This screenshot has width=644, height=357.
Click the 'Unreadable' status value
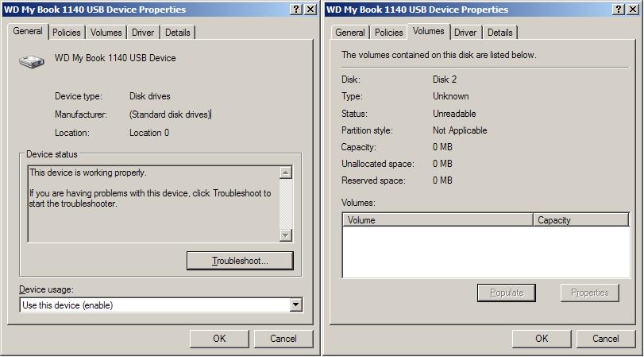[454, 114]
